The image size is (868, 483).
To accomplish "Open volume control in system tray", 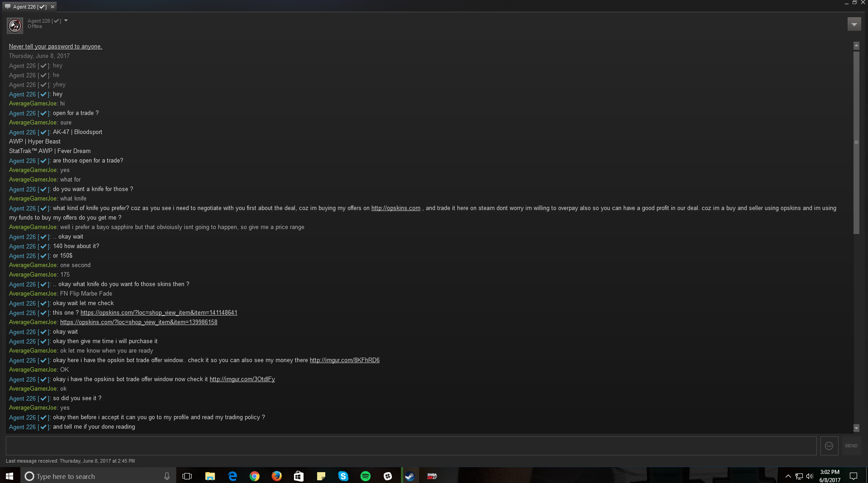I will [x=810, y=476].
